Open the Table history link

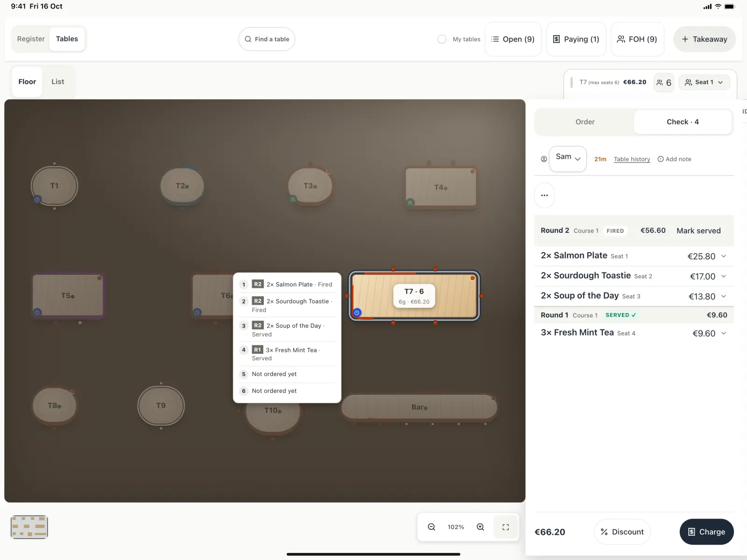(x=632, y=159)
